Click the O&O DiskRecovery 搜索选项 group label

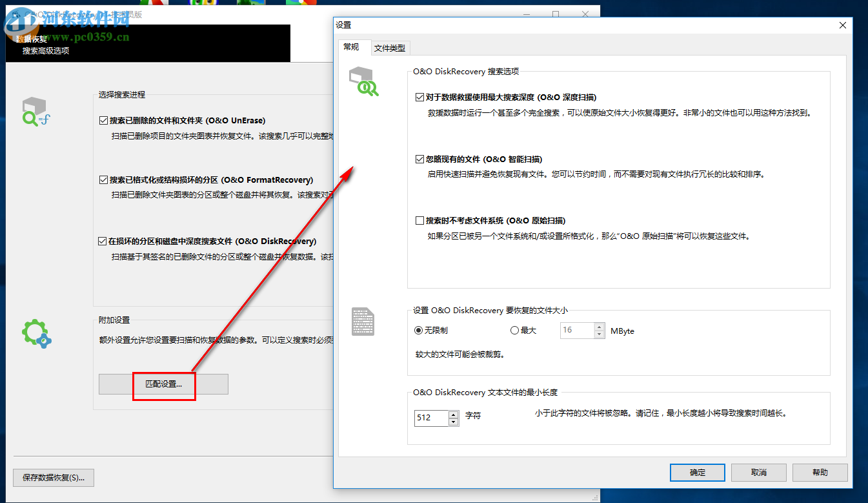coord(466,72)
